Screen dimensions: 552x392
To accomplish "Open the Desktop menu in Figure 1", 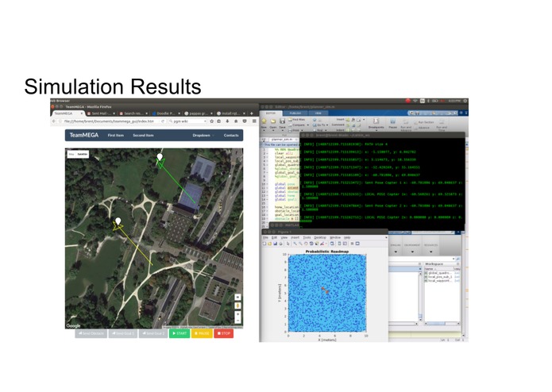I will point(320,238).
